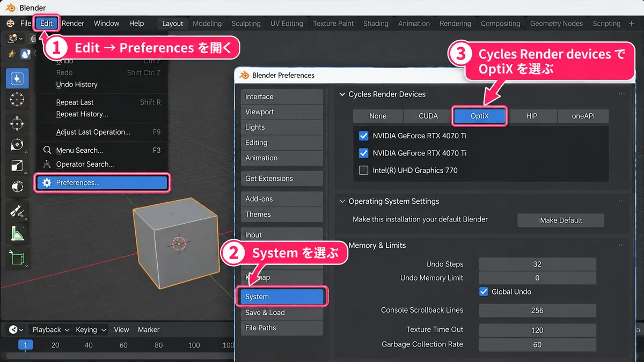
Task: Open Cycles Render Devices panel options dots
Action: tap(621, 94)
